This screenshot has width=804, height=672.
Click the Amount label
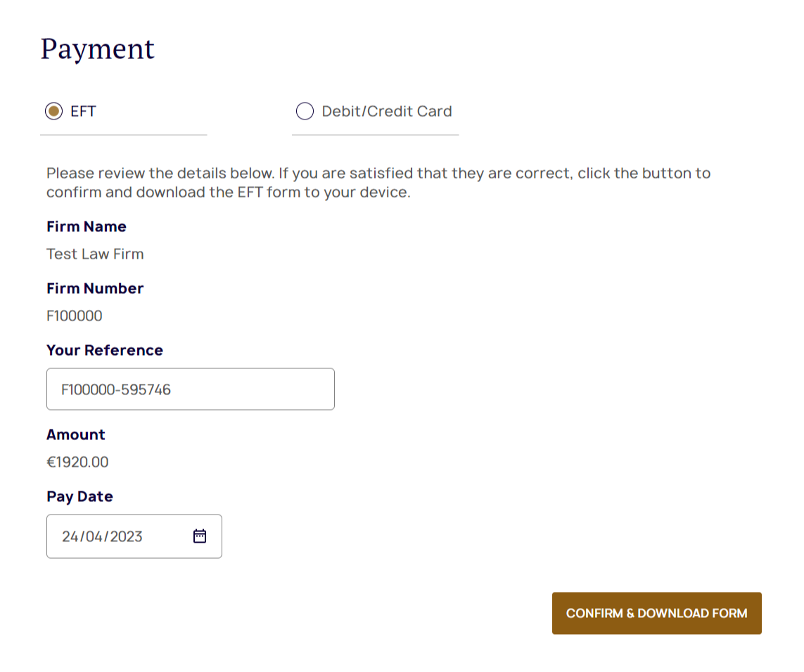coord(76,434)
